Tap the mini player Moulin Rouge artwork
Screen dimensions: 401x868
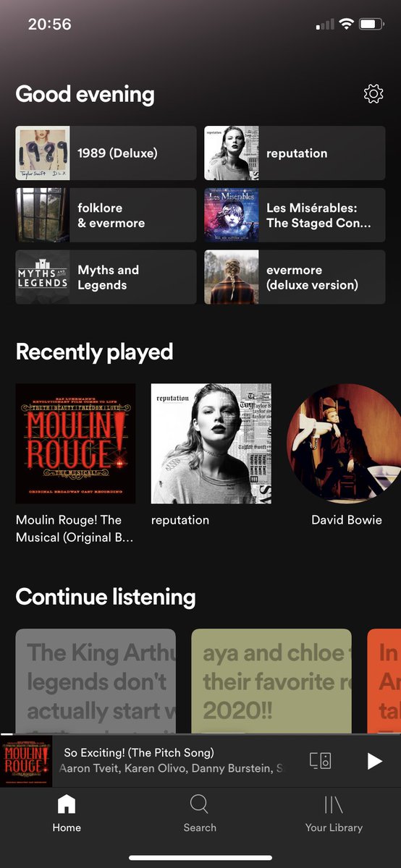coord(27,761)
